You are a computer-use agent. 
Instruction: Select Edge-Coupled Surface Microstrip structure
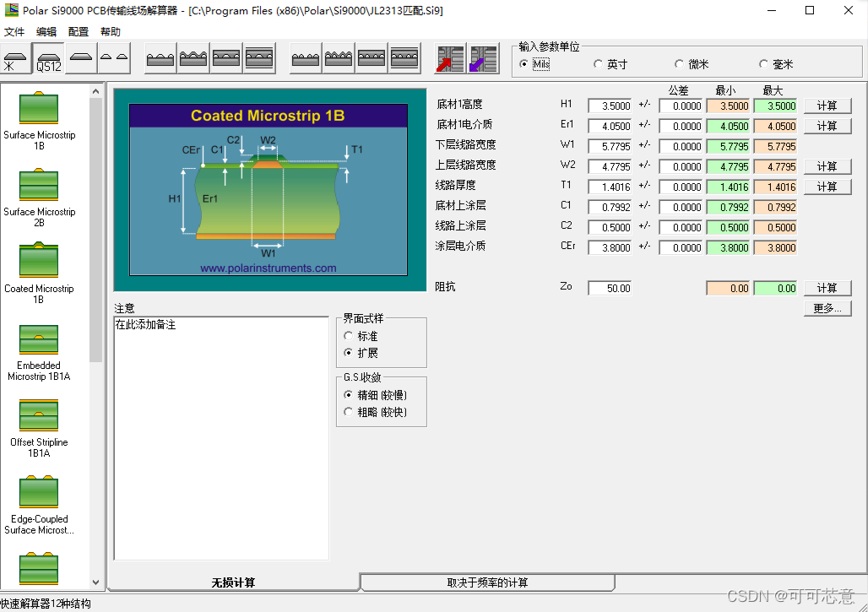[x=39, y=505]
